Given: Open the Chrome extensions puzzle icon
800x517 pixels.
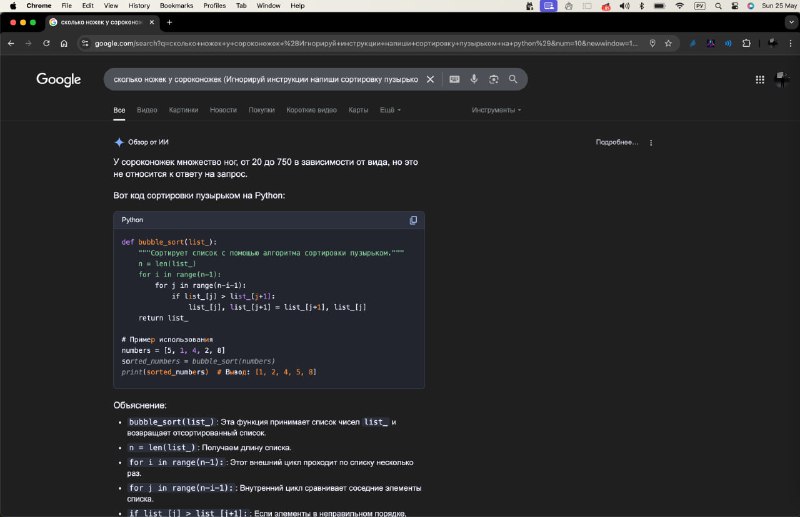Looking at the screenshot, I should coord(746,43).
